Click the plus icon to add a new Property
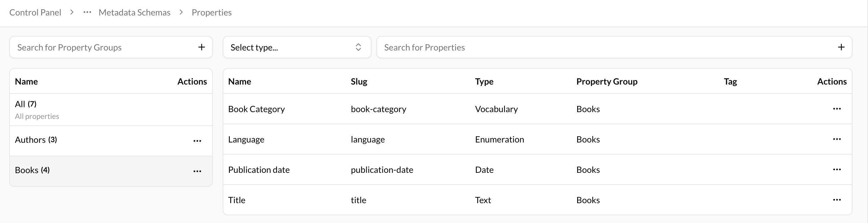This screenshot has height=223, width=868. (841, 47)
